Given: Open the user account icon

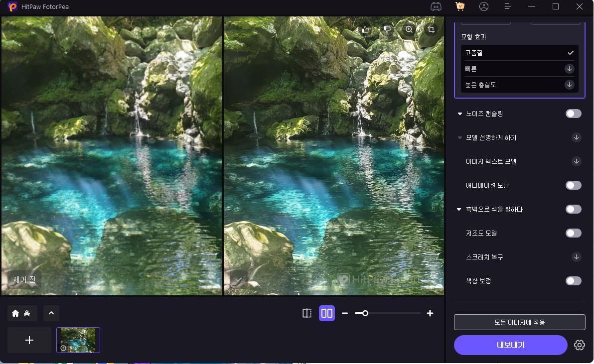Looking at the screenshot, I should 484,6.
